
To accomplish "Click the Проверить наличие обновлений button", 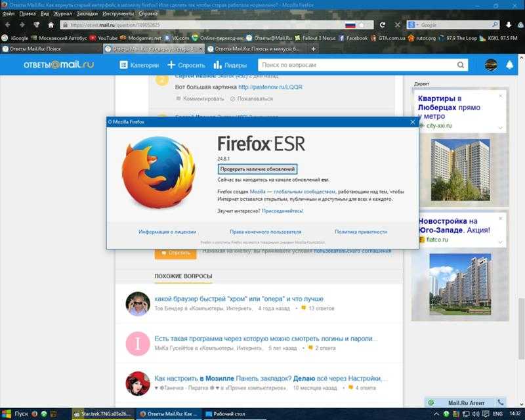I will [257, 169].
